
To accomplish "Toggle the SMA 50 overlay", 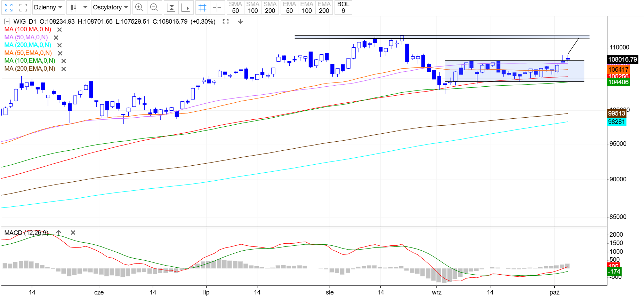I will click(x=235, y=7).
